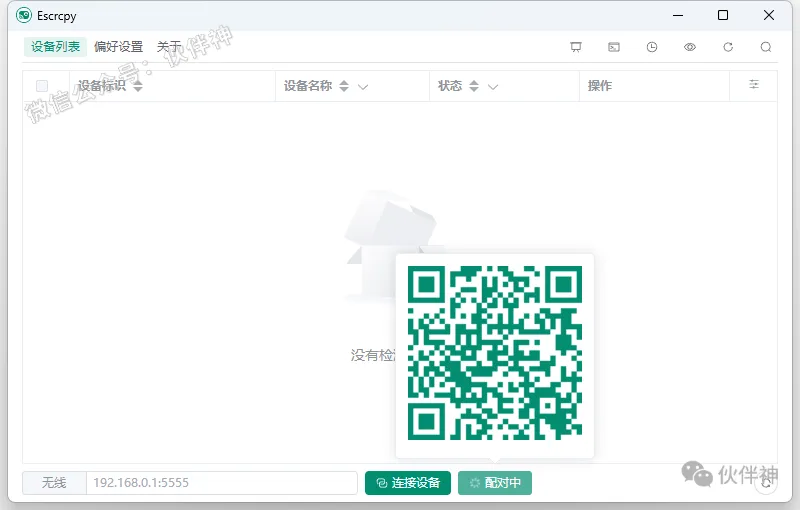This screenshot has width=800, height=510.
Task: Open the scheduled tasks clock icon
Action: 652,47
